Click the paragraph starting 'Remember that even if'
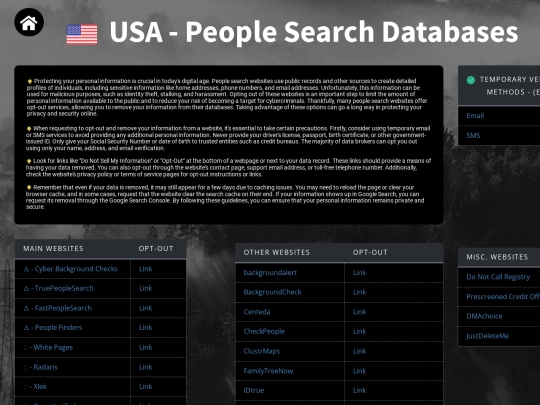 (x=225, y=197)
